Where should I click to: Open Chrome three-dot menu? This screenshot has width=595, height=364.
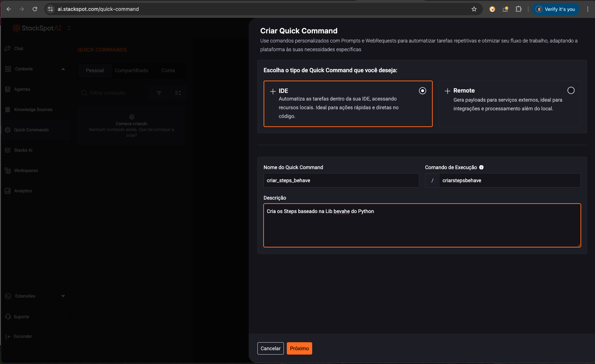tap(588, 9)
